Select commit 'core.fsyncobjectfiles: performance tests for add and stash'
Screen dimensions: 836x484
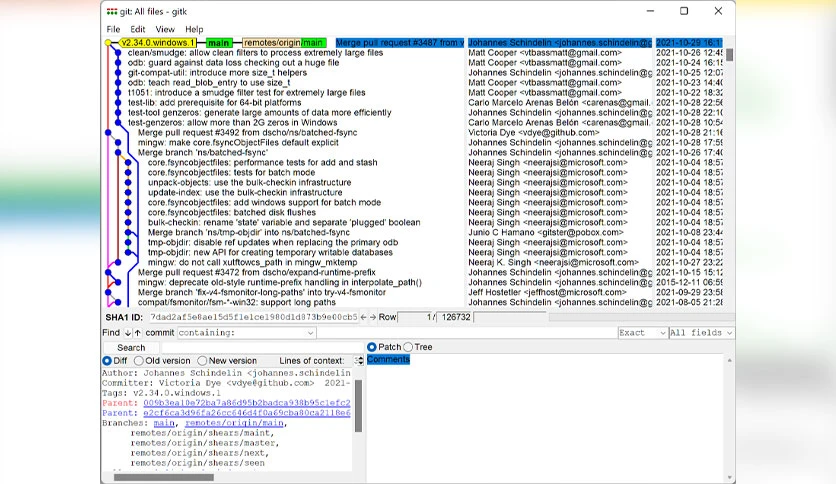[x=263, y=163]
